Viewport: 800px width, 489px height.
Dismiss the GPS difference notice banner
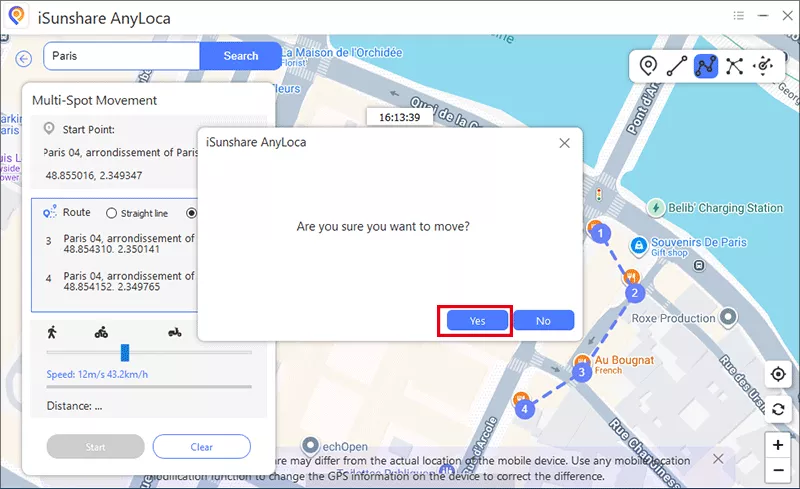[718, 458]
